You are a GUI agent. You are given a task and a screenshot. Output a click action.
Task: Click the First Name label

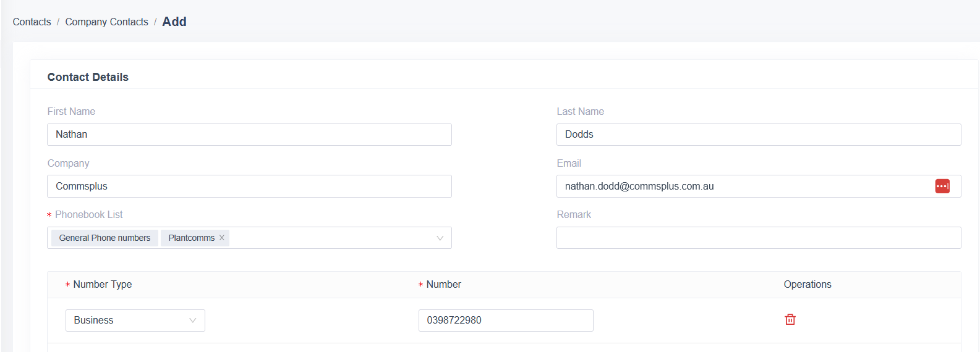click(x=71, y=111)
